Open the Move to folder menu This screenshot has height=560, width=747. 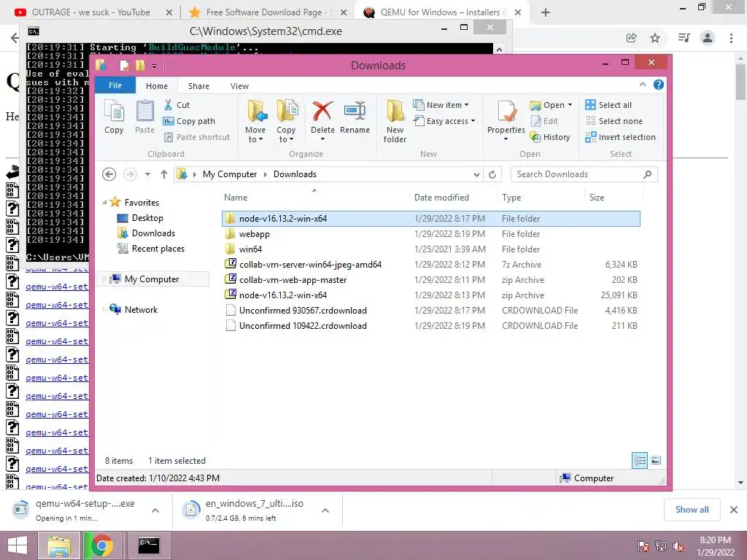tap(256, 122)
